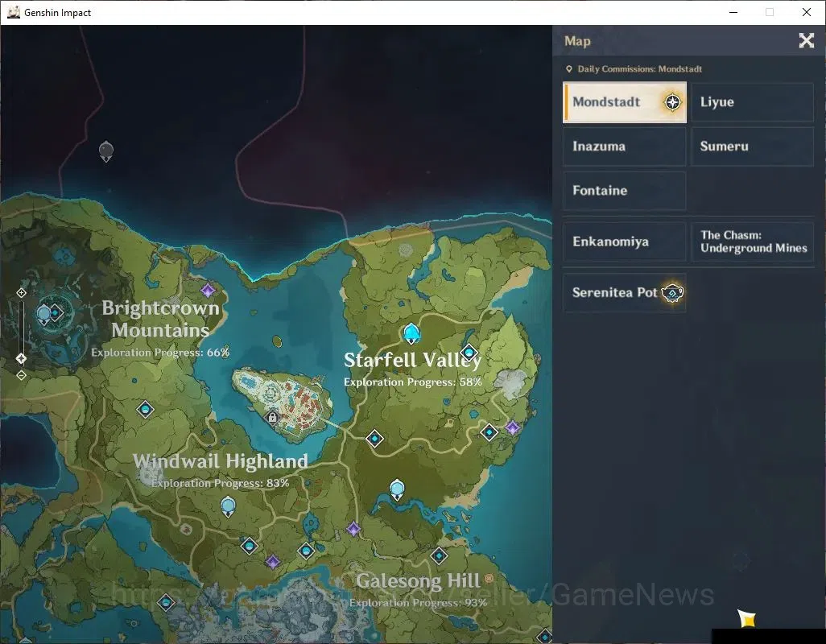The width and height of the screenshot is (826, 644).
Task: Click the Windwail Highland region label
Action: 221,461
